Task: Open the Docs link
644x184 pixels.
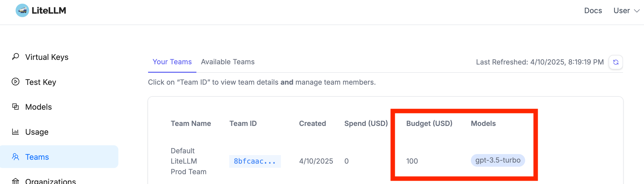Action: [x=593, y=11]
